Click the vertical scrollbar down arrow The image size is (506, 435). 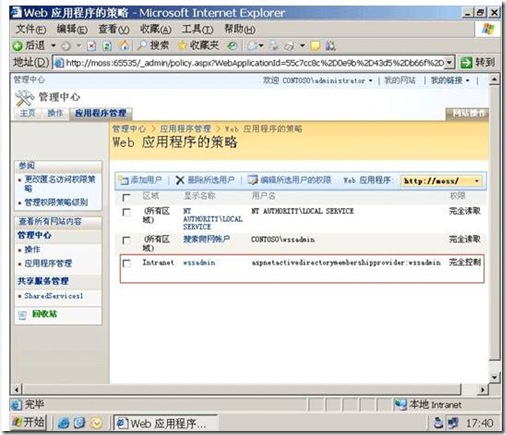click(x=494, y=377)
